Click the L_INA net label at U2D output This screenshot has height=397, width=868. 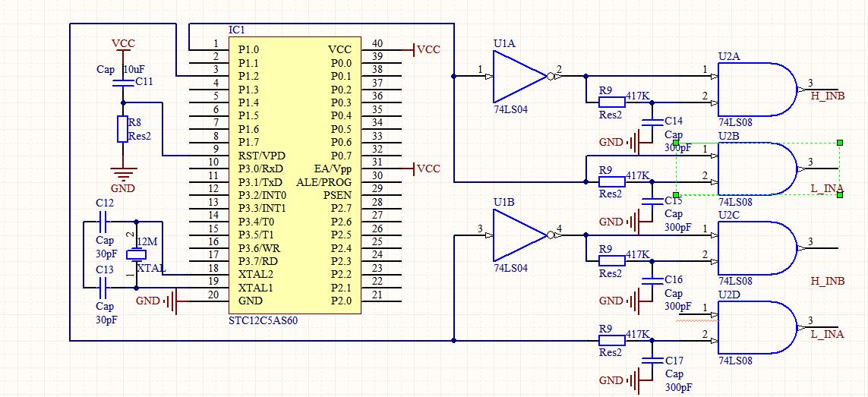pos(828,334)
